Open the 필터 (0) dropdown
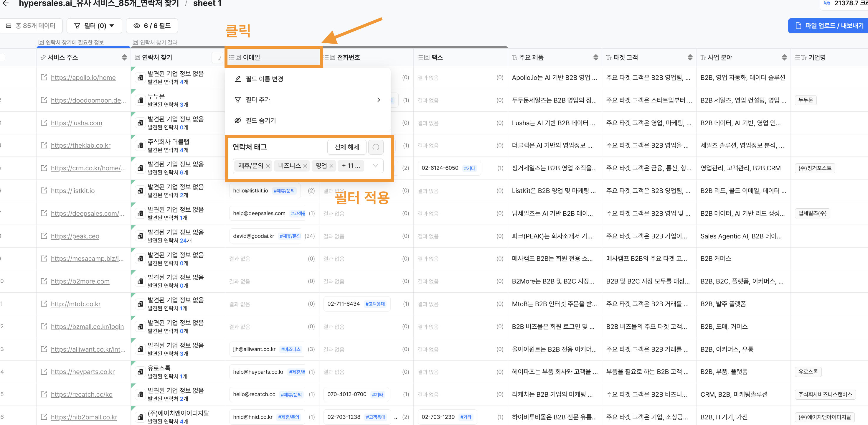This screenshot has height=425, width=868. pyautogui.click(x=94, y=26)
